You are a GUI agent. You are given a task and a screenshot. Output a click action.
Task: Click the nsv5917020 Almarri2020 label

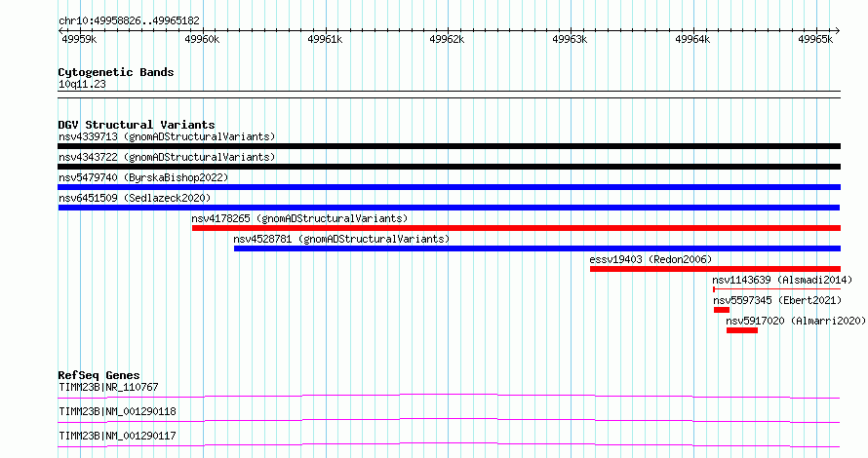pyautogui.click(x=796, y=321)
